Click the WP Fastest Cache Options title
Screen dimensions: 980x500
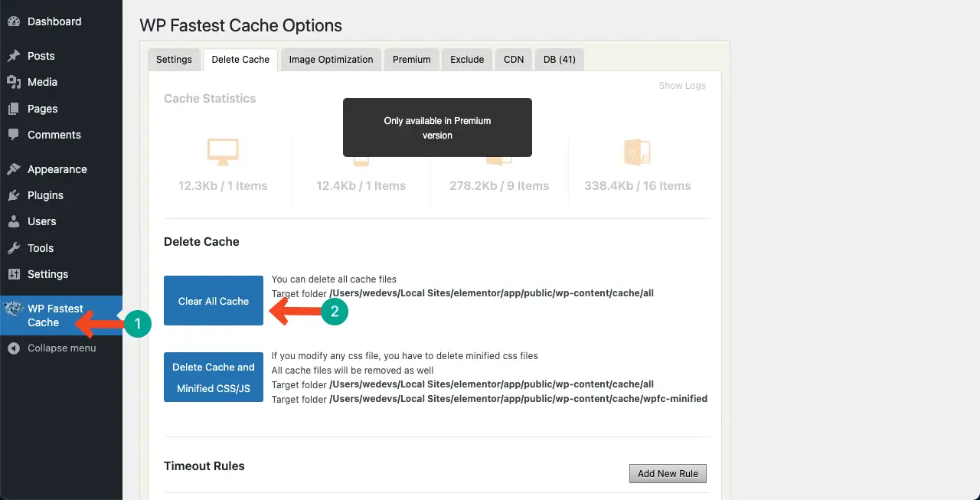pyautogui.click(x=240, y=25)
